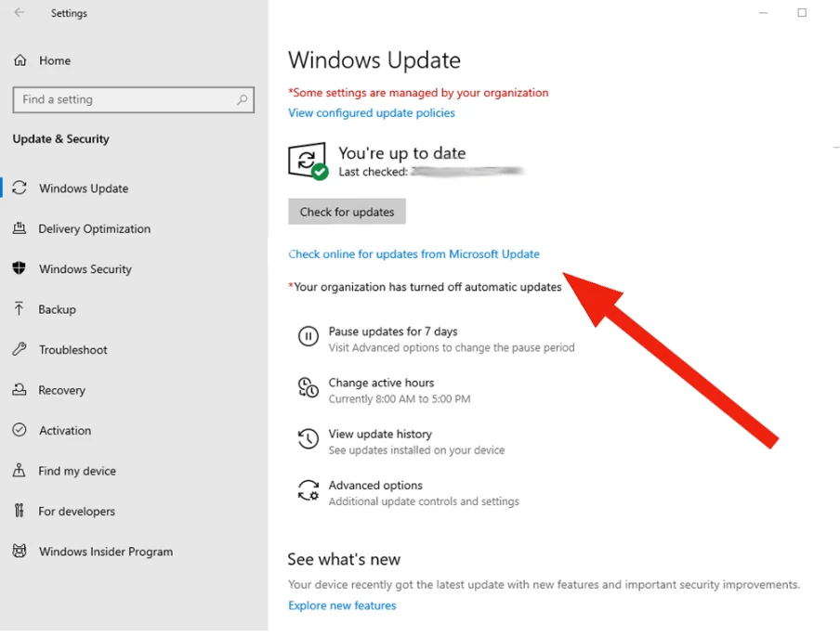Select Pause updates for 7 days
This screenshot has height=637, width=840.
tap(393, 331)
